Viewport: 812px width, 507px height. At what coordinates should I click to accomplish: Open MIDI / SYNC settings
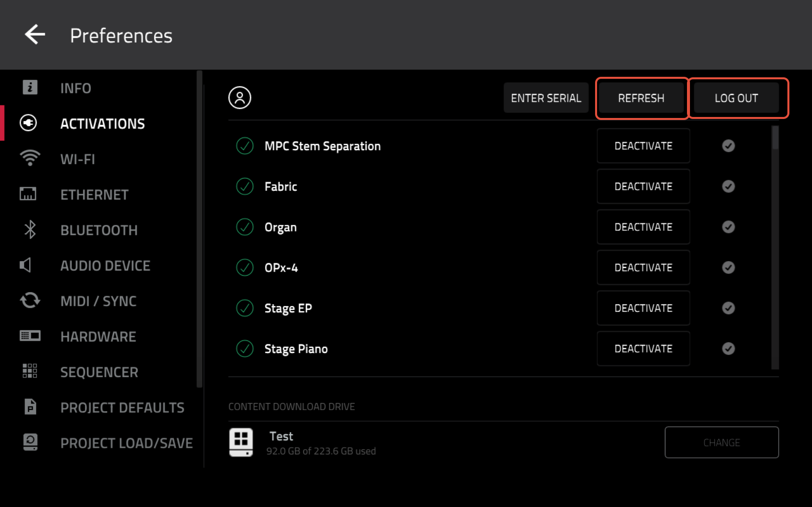pyautogui.click(x=98, y=301)
